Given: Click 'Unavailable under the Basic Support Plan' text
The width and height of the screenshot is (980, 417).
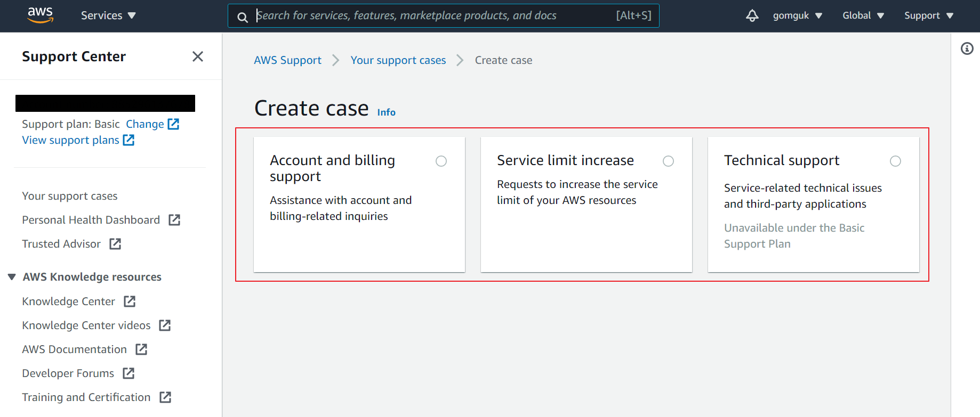Looking at the screenshot, I should pos(794,236).
